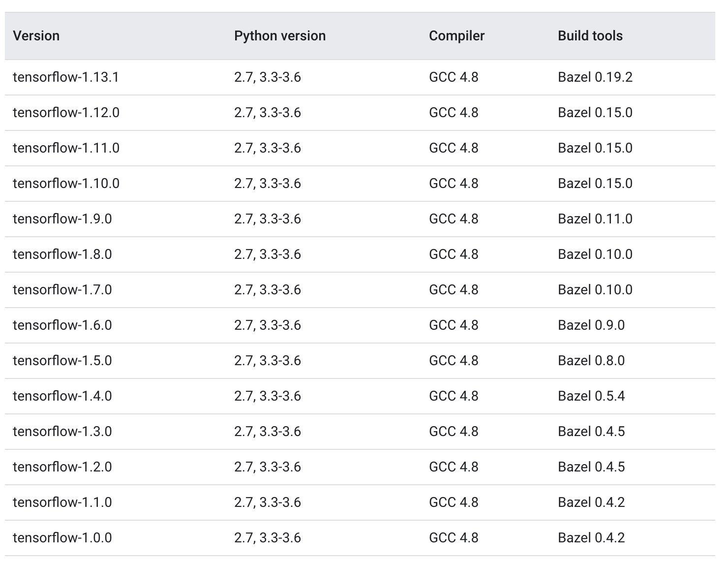
Task: Click the Python version column header
Action: pos(280,36)
